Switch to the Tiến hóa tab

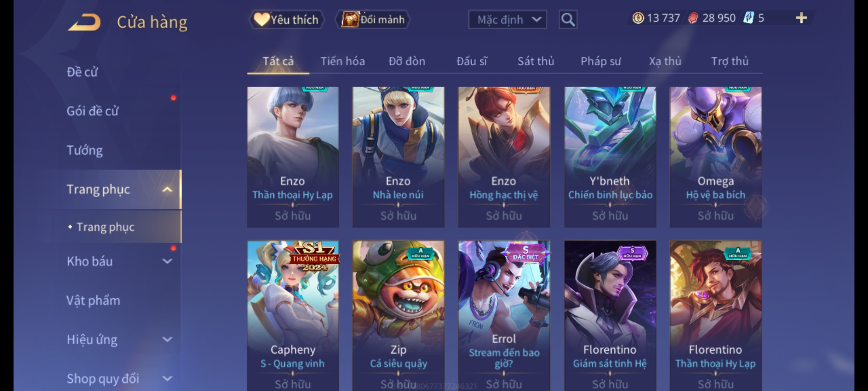click(x=342, y=61)
